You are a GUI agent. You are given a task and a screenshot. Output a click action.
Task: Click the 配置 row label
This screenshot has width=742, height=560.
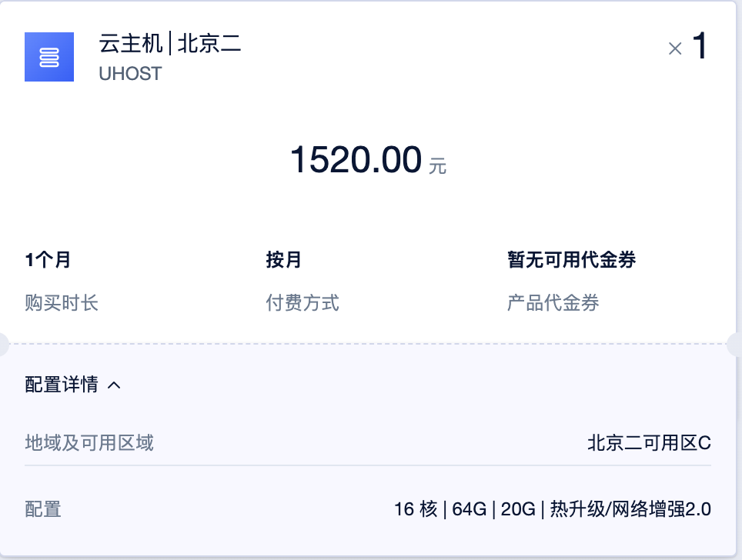pos(43,509)
